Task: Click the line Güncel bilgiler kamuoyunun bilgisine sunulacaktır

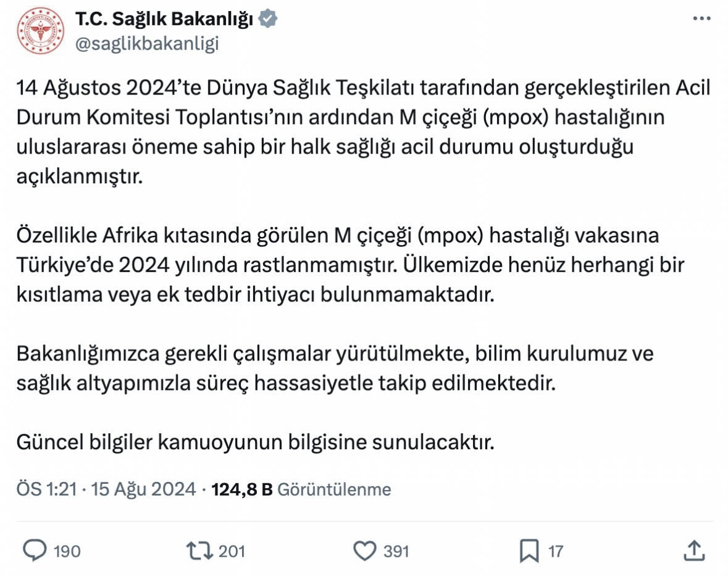Action: pyautogui.click(x=256, y=442)
